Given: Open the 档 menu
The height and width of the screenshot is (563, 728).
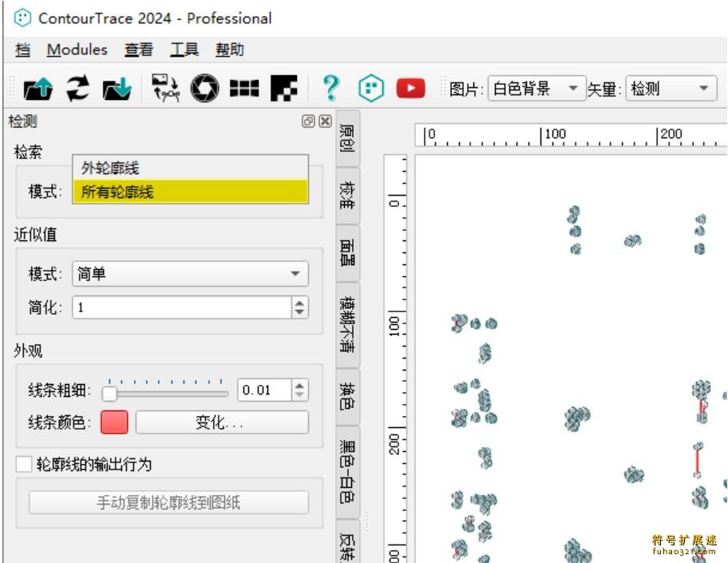Looking at the screenshot, I should click(22, 50).
